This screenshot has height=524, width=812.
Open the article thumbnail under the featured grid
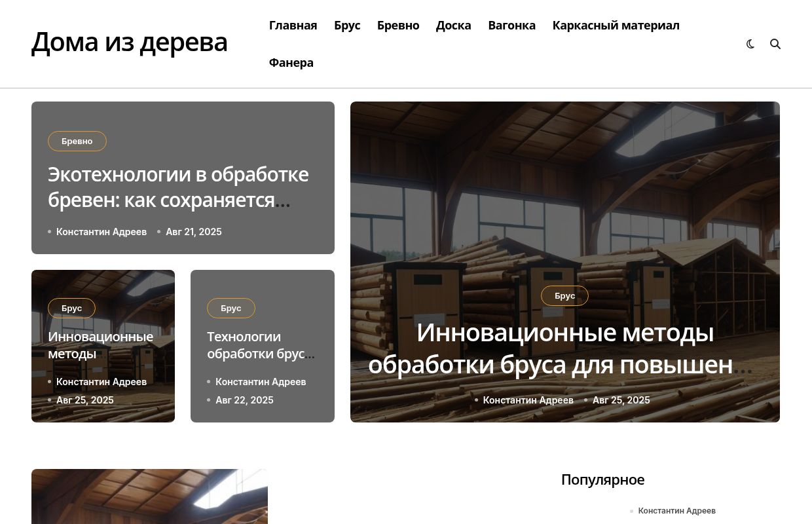pos(149,496)
